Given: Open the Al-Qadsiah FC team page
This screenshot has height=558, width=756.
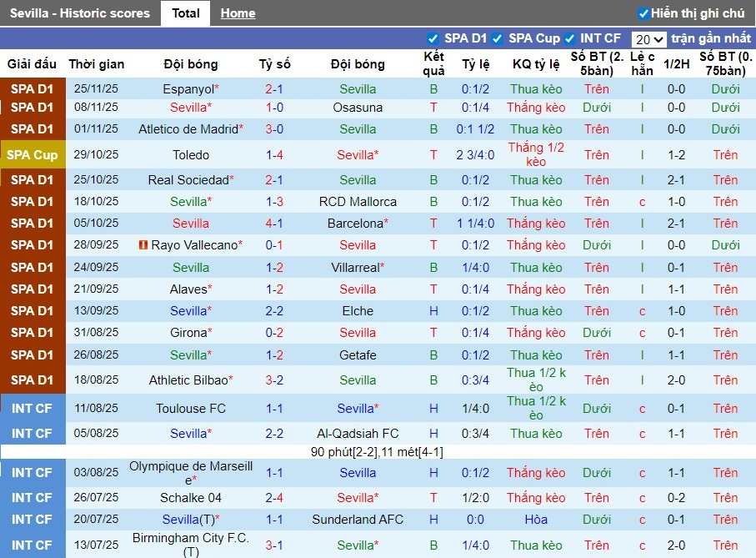Looking at the screenshot, I should point(358,434).
